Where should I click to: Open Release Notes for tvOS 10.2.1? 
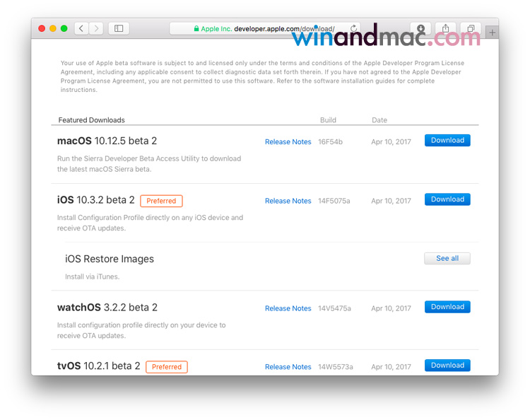click(288, 367)
